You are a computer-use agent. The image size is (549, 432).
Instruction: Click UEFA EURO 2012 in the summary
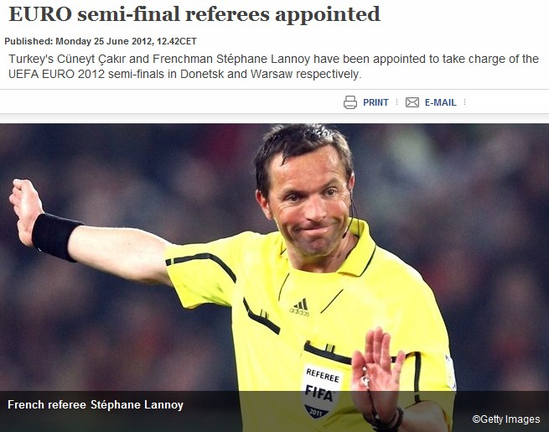57,74
